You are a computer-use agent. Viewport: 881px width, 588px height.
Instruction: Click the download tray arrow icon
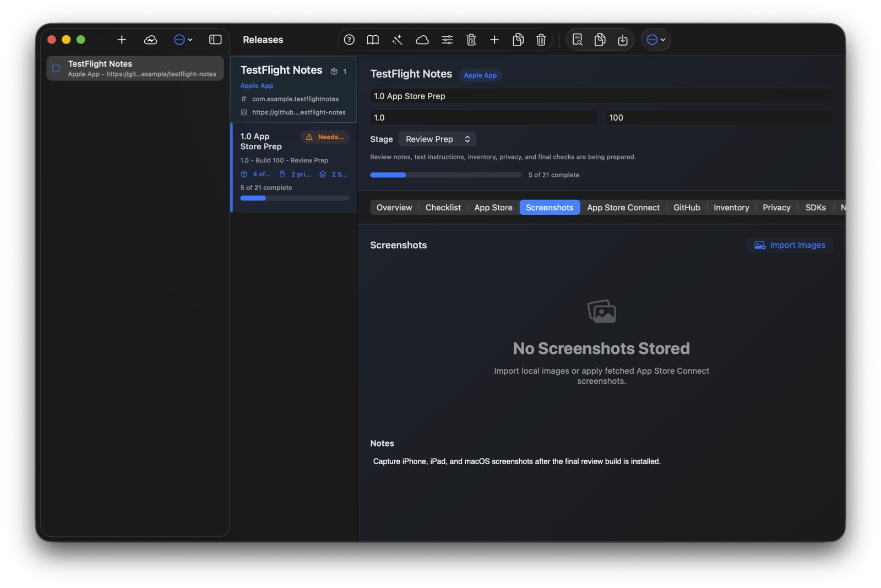point(623,40)
